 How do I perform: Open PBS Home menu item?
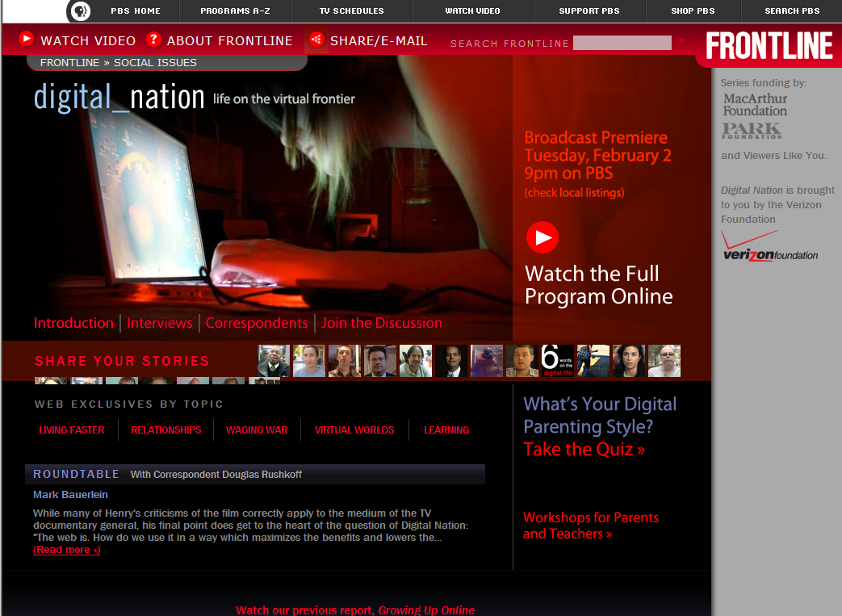coord(136,10)
